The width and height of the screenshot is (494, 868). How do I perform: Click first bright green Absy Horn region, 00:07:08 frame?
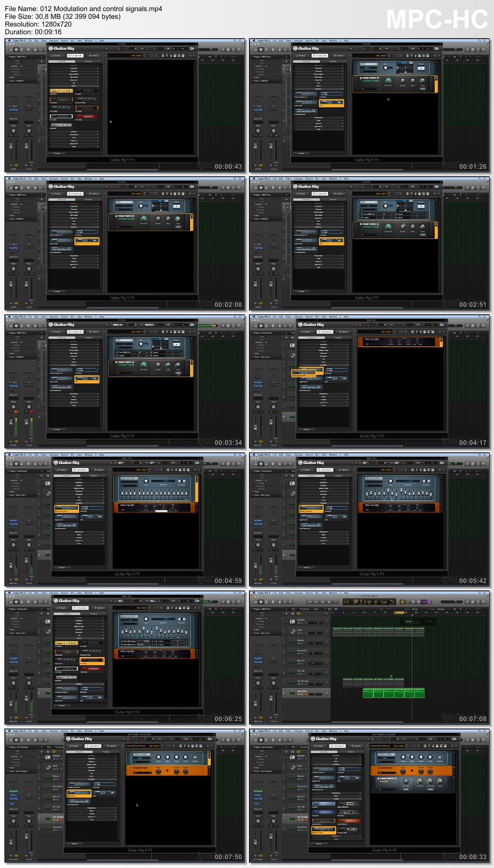[x=368, y=692]
